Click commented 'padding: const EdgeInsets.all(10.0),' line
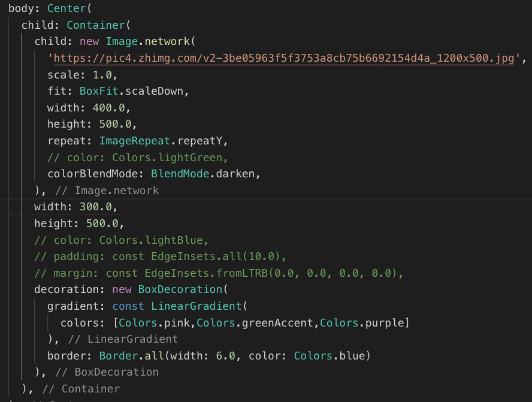 point(161,256)
